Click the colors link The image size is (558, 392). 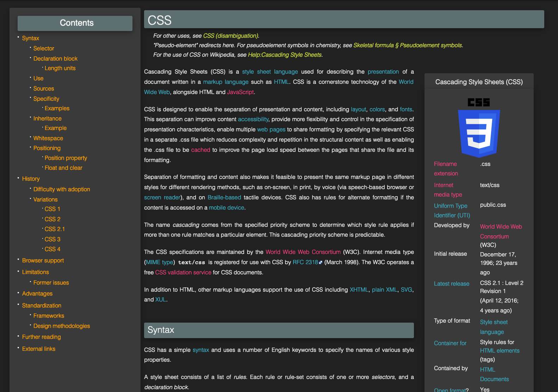[377, 109]
